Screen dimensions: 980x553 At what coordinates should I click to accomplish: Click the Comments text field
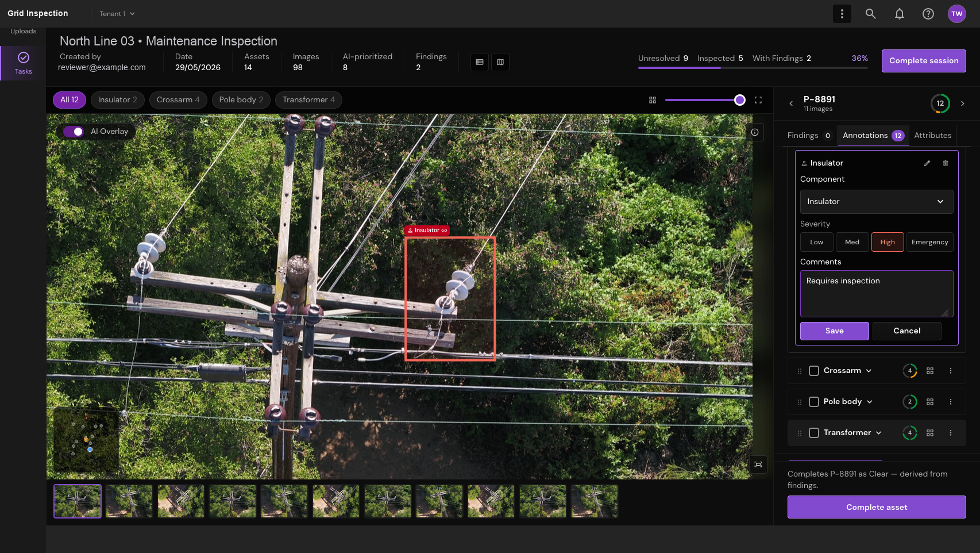click(877, 294)
